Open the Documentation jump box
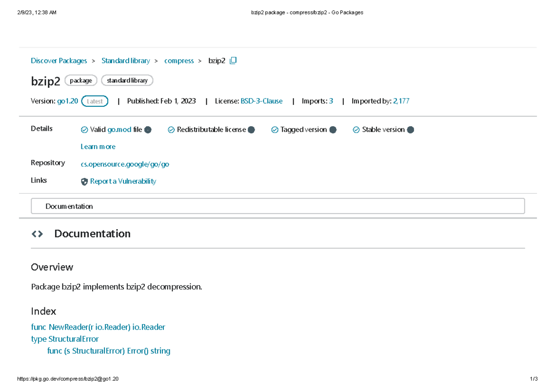555x392 pixels. 277,206
